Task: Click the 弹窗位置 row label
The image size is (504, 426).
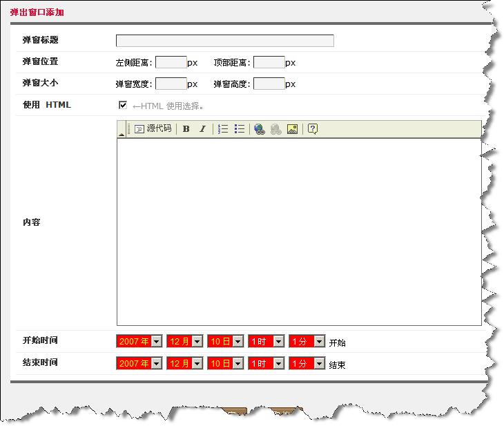Action: 40,61
